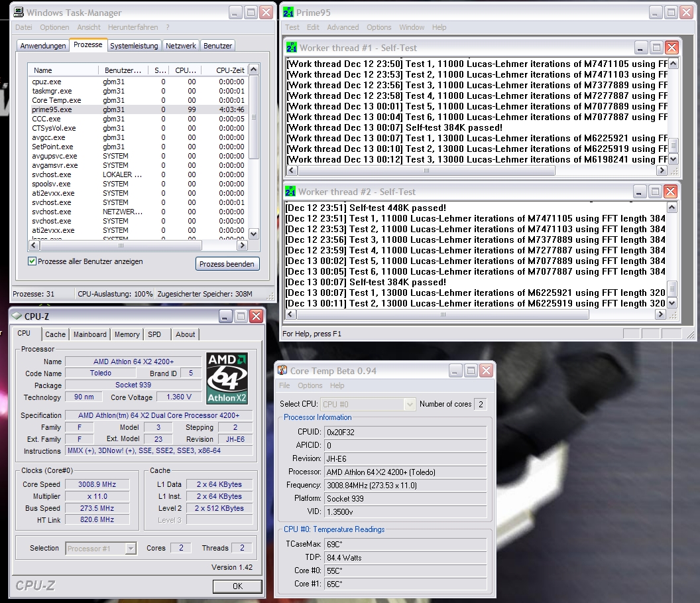Click left arrow of process list horizontal scrollbar
The width and height of the screenshot is (700, 603).
click(x=34, y=245)
